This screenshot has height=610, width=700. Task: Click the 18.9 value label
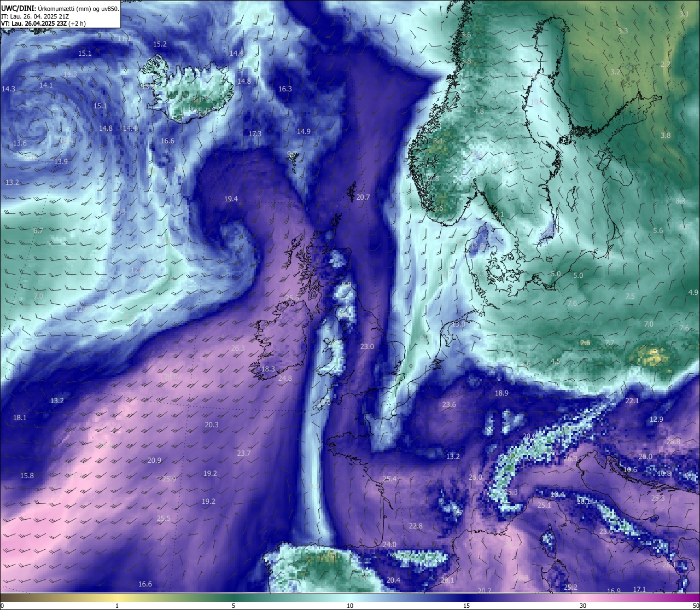[501, 393]
